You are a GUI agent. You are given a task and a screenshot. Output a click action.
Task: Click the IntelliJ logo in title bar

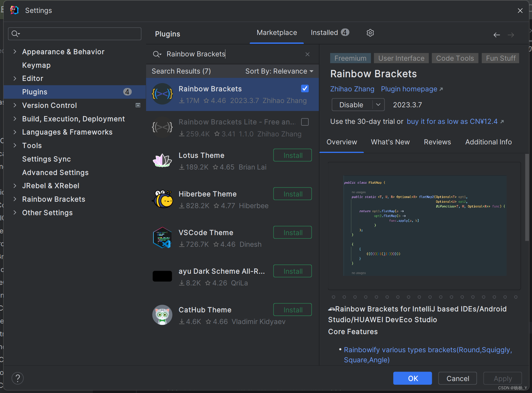coord(14,10)
